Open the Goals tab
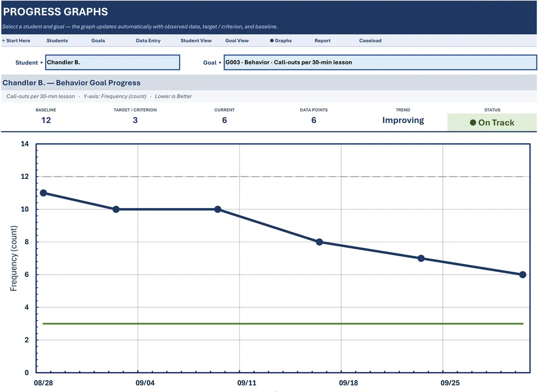Screen dimensions: 539x392 click(98, 41)
